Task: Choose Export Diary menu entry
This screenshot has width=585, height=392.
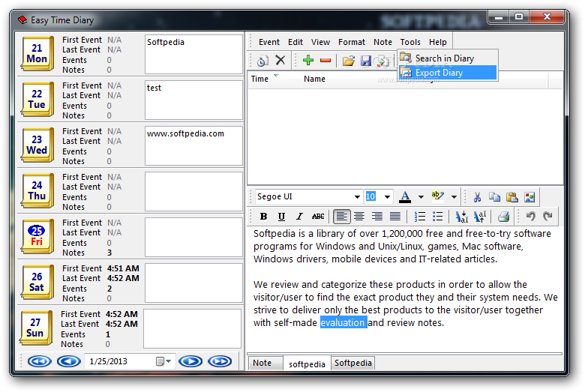Action: (x=448, y=73)
